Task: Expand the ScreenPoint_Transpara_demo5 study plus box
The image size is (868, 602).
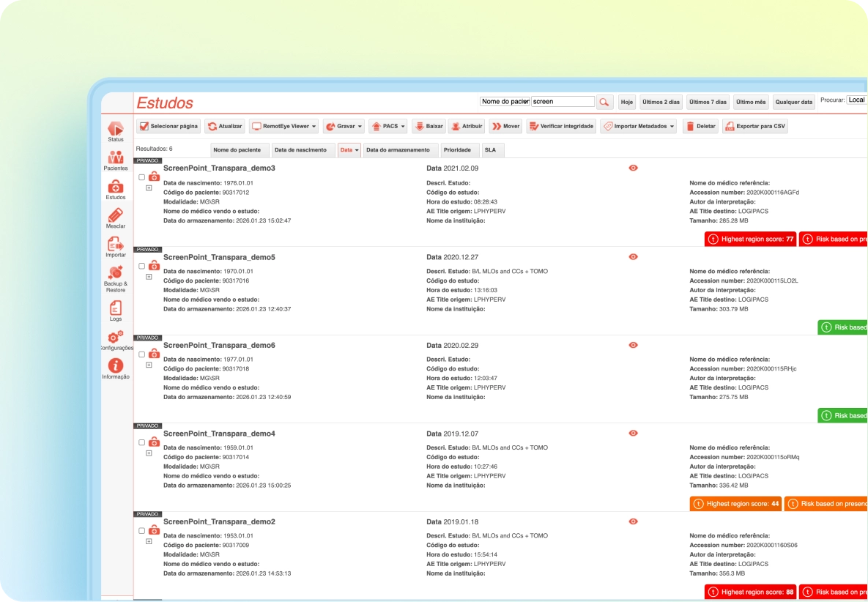Action: 149,277
